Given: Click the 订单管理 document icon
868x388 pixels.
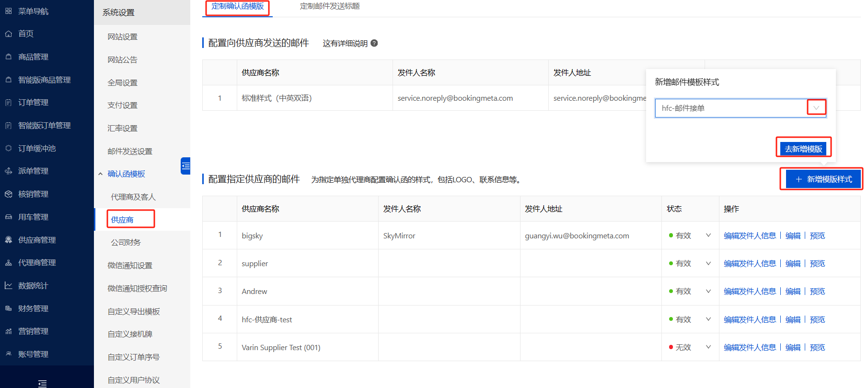Looking at the screenshot, I should [8, 102].
